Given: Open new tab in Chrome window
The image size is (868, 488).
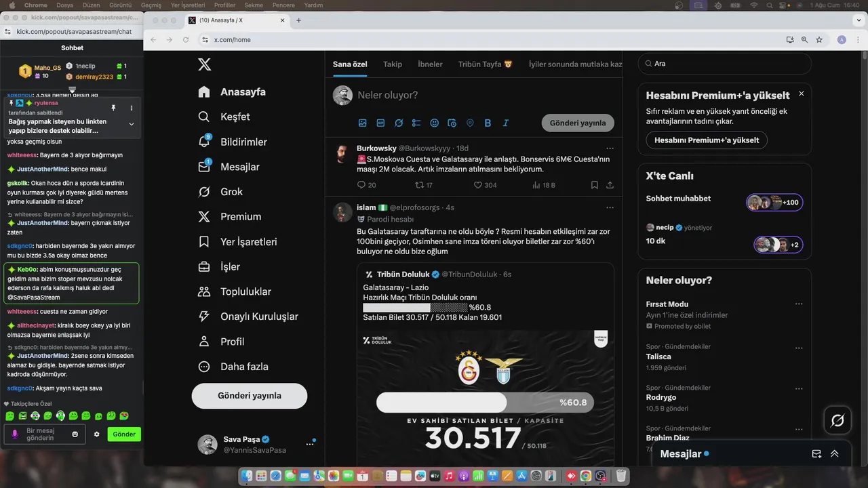Looking at the screenshot, I should click(298, 20).
